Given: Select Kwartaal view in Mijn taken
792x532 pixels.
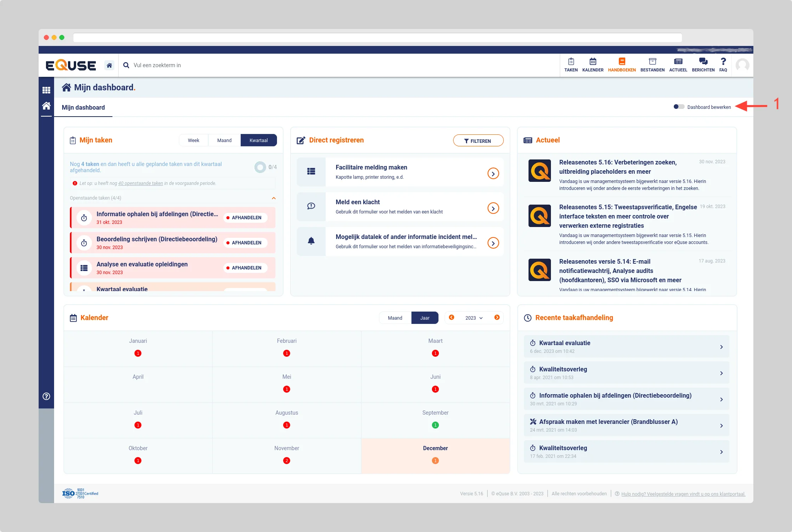Looking at the screenshot, I should click(258, 140).
